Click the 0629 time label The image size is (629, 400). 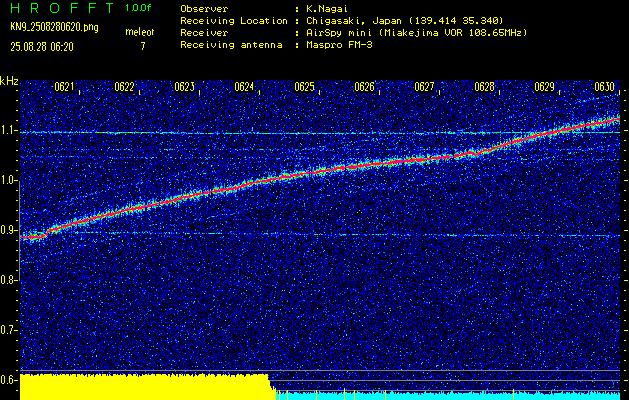[545, 87]
